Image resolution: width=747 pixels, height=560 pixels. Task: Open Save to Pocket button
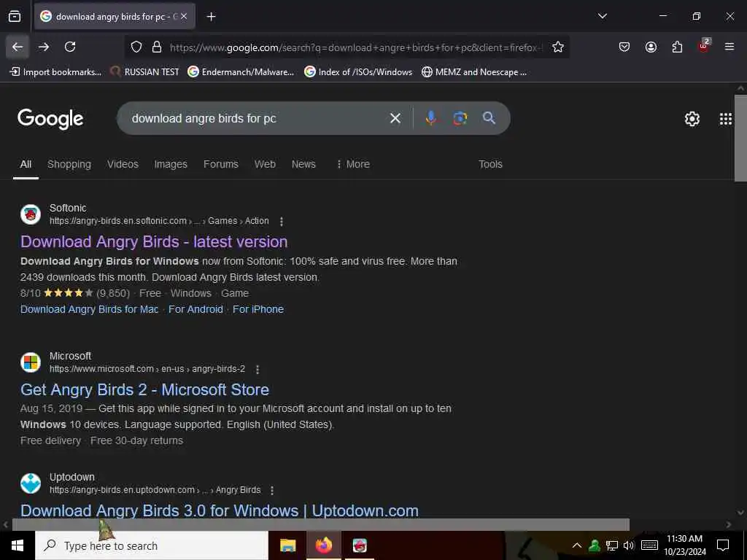[624, 47]
